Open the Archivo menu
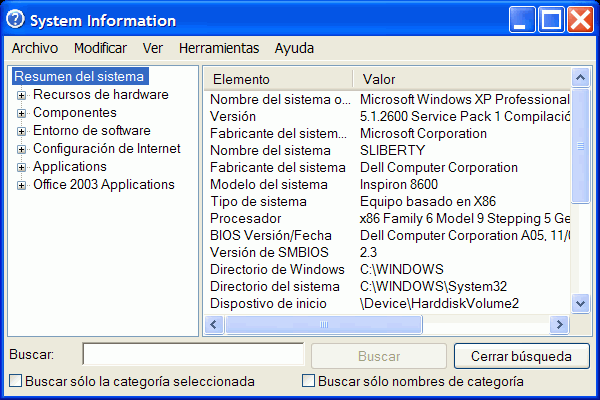Viewport: 600px width, 400px height. click(x=35, y=48)
